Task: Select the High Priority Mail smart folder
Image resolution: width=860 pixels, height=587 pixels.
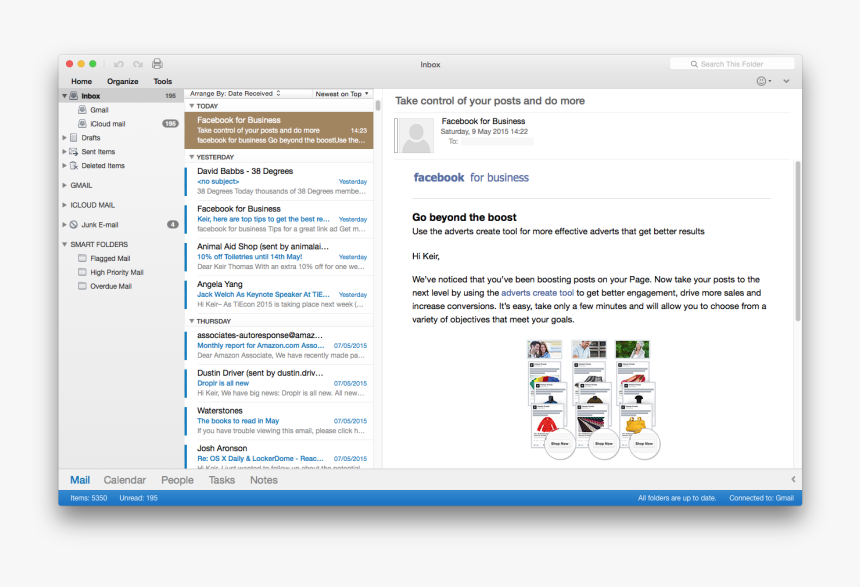Action: (x=115, y=272)
